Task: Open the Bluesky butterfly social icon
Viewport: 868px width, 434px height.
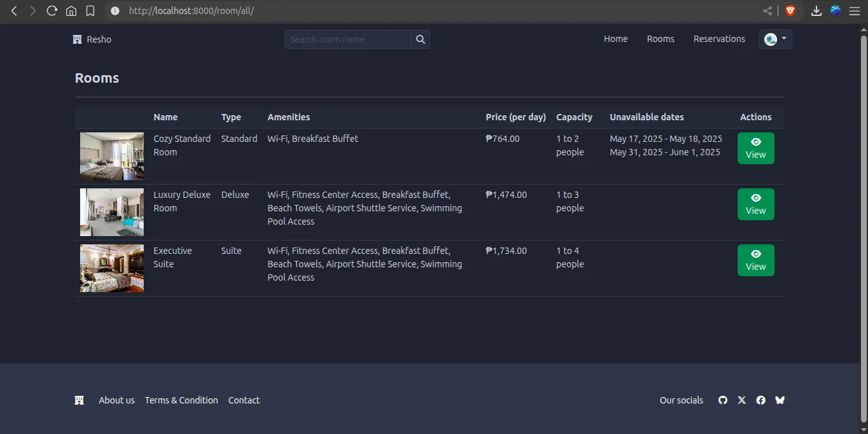Action: pos(780,400)
